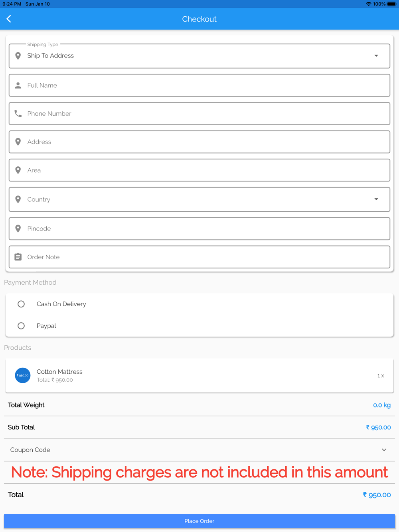Click the blue price badge for Cotton Mattress
399x532 pixels.
tap(22, 375)
